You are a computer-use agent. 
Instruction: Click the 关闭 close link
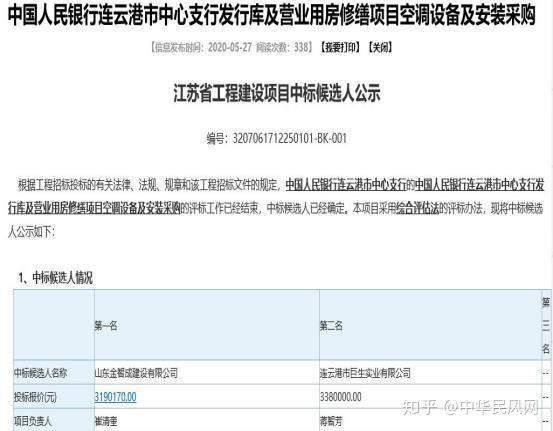point(381,47)
